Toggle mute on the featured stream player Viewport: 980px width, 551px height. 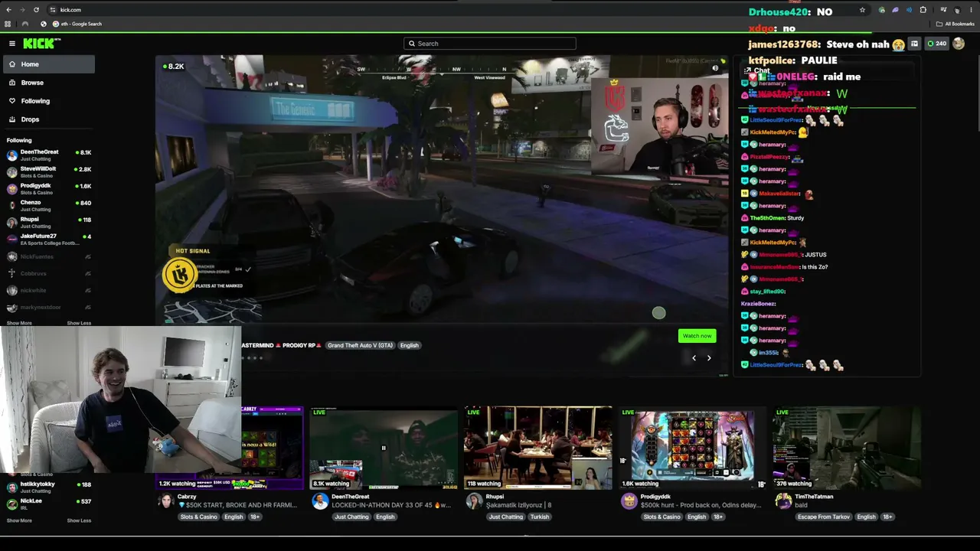click(x=715, y=68)
